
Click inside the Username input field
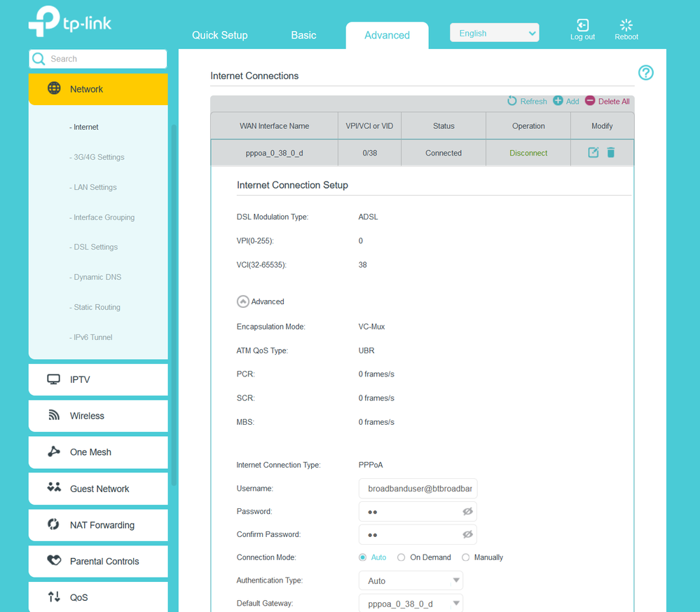[418, 488]
